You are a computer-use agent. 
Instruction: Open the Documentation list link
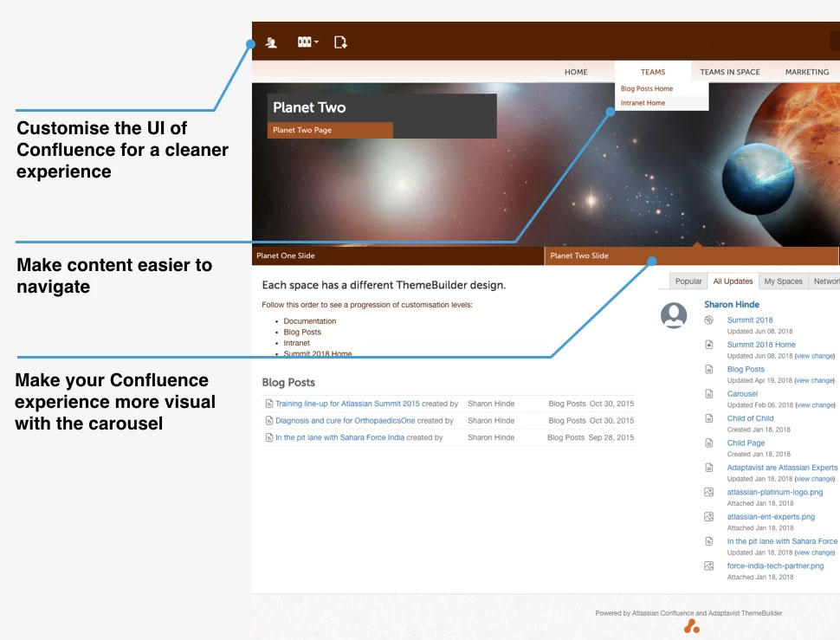pos(310,321)
